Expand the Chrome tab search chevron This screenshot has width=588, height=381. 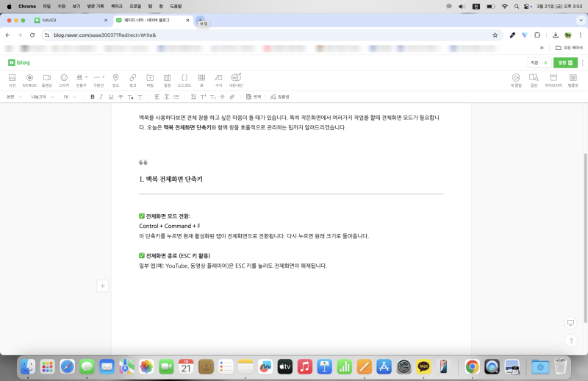(x=581, y=21)
